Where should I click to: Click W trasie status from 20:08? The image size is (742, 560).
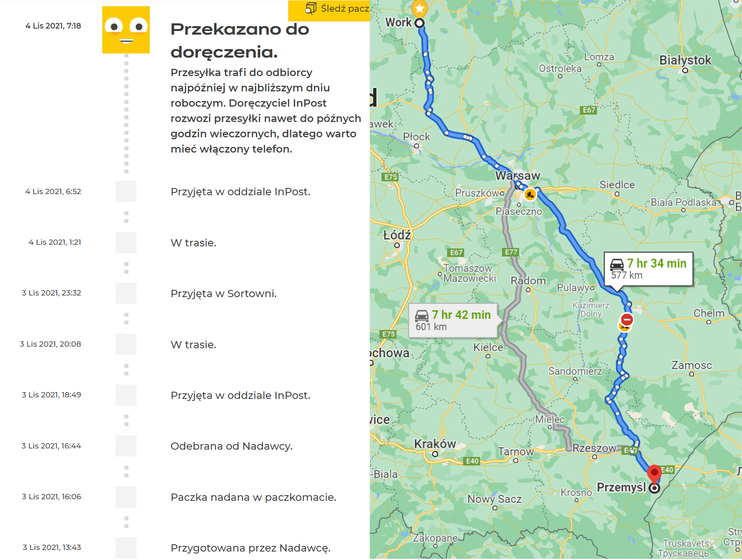tap(194, 345)
